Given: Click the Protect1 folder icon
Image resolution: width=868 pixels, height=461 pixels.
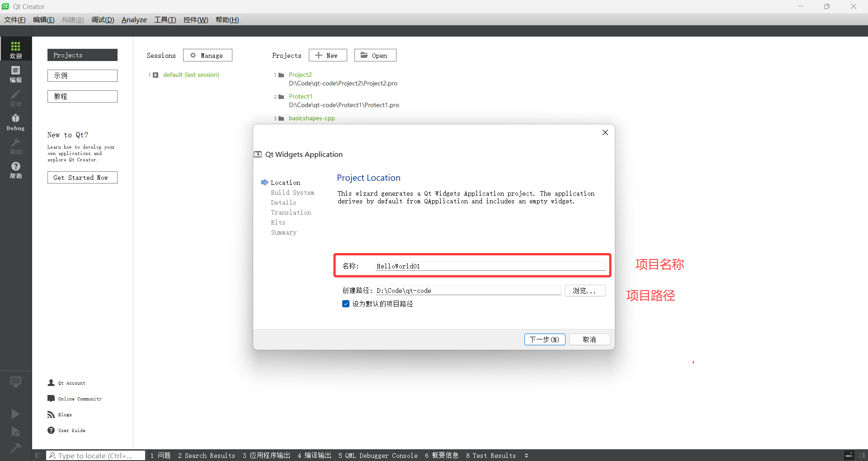Looking at the screenshot, I should [x=281, y=97].
